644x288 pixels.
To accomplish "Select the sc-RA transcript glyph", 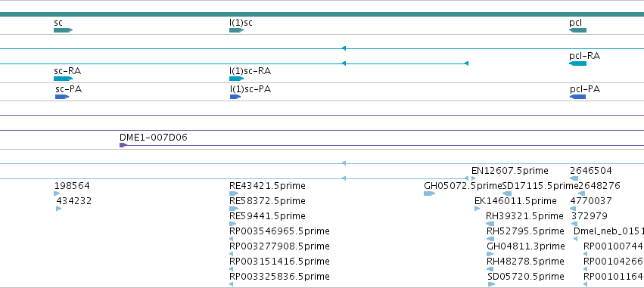I will point(64,79).
